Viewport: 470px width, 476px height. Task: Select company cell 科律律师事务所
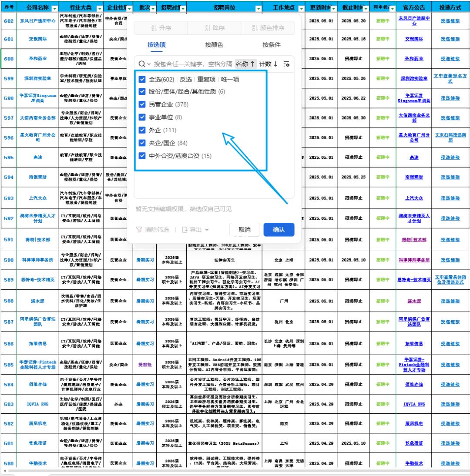pyautogui.click(x=38, y=260)
